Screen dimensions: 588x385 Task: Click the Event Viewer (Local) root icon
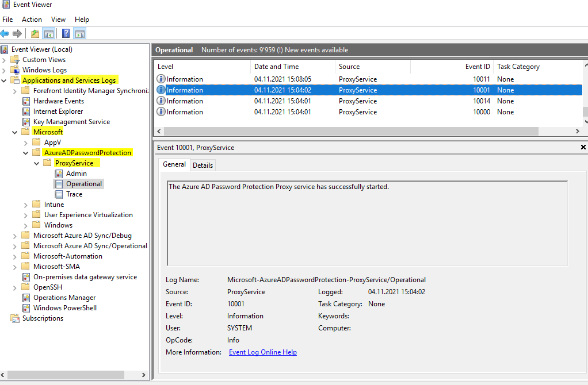[5, 49]
